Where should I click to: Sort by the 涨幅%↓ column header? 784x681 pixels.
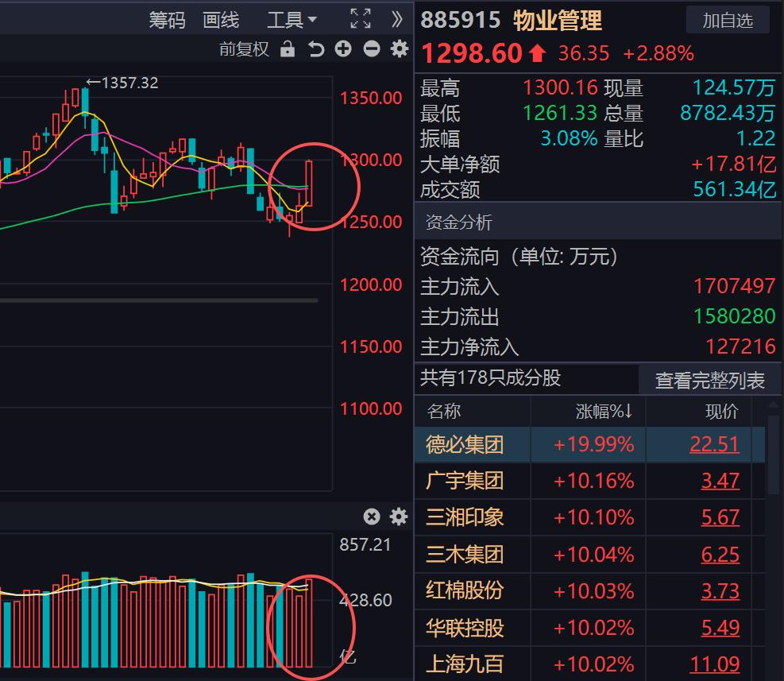click(604, 411)
